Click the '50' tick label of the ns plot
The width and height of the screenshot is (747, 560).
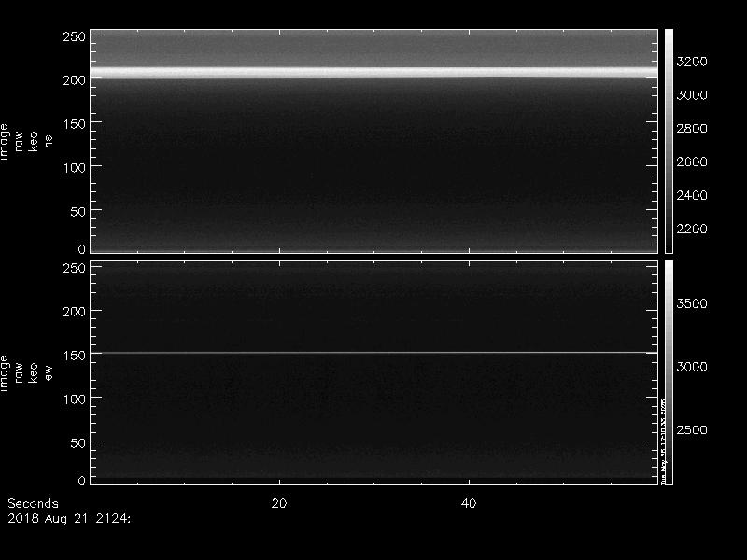pyautogui.click(x=78, y=212)
